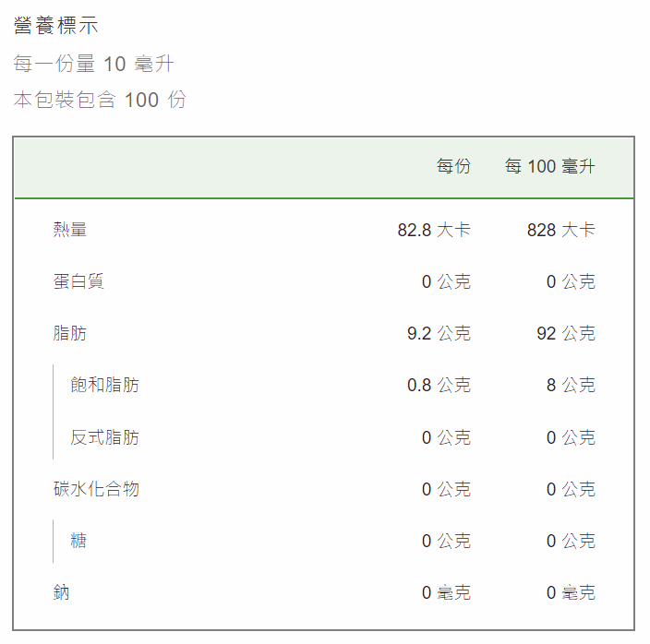Click the 每份 column header
Screen dimensions: 650x644
pos(453,166)
